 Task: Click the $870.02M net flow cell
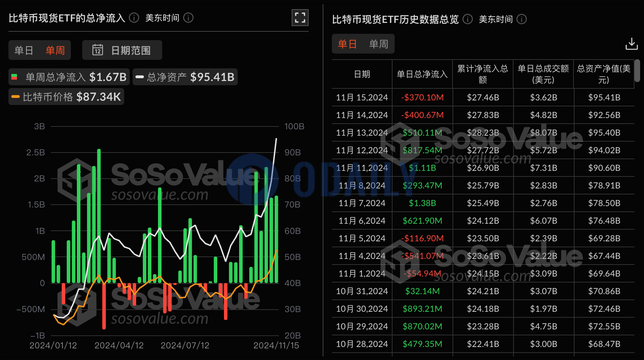422,326
